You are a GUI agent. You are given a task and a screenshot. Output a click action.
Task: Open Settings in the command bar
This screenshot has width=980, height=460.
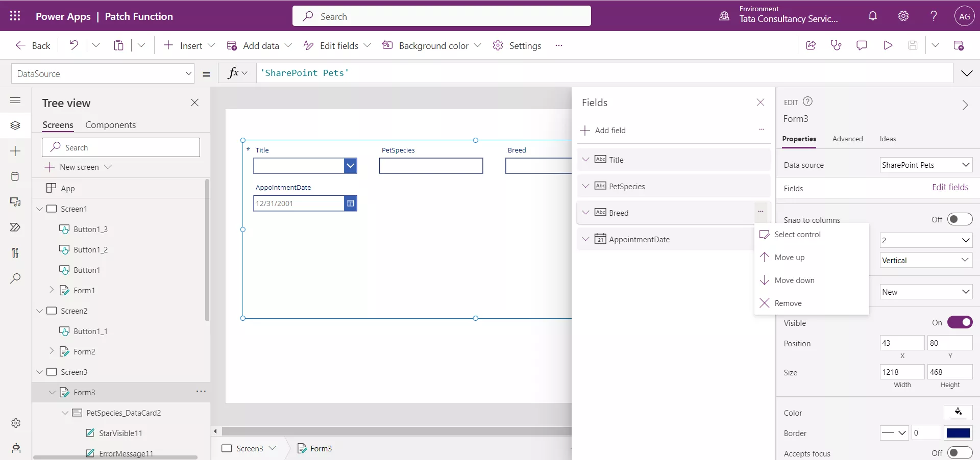tap(517, 45)
